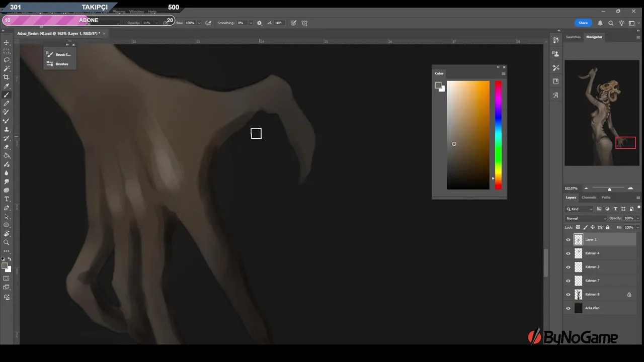The image size is (644, 362).
Task: Open the Brush Settings panel button
Action: (x=59, y=54)
